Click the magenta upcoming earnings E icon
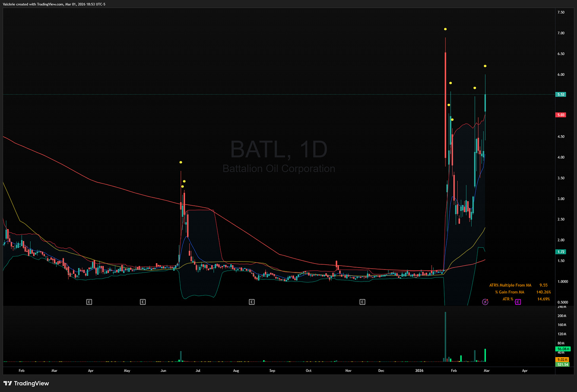 (x=518, y=302)
